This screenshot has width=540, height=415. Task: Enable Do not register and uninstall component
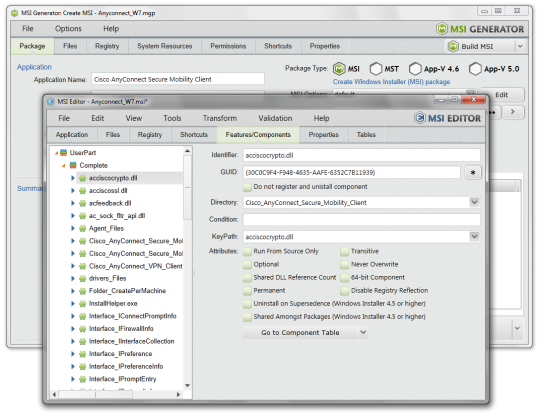247,187
